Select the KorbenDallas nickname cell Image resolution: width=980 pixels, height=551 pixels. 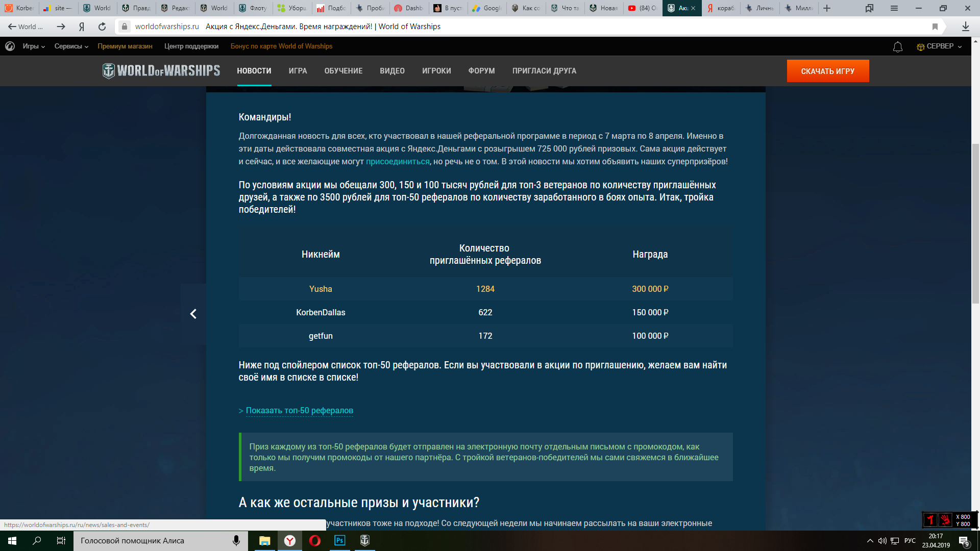321,312
